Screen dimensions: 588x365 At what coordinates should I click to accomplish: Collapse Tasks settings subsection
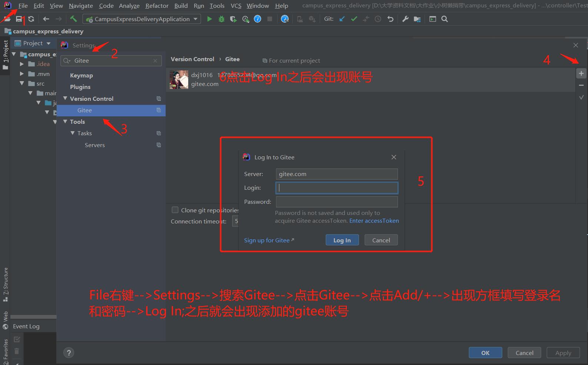pyautogui.click(x=73, y=133)
